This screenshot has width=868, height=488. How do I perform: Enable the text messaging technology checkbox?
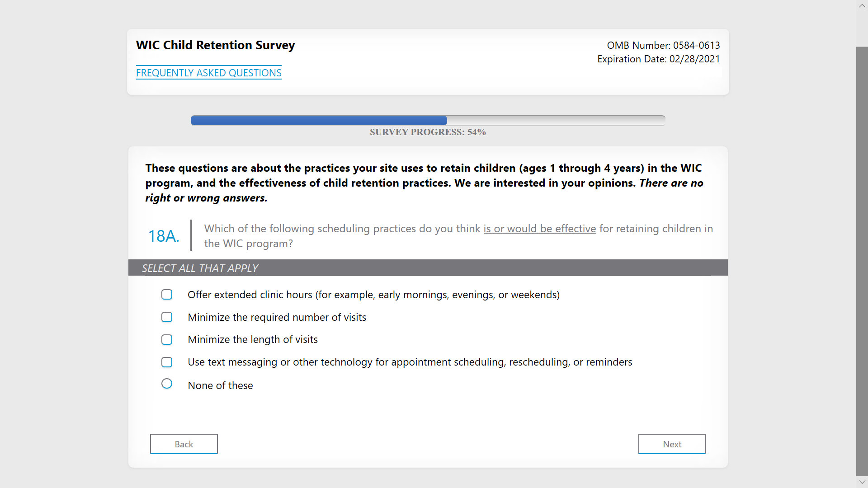(x=167, y=362)
